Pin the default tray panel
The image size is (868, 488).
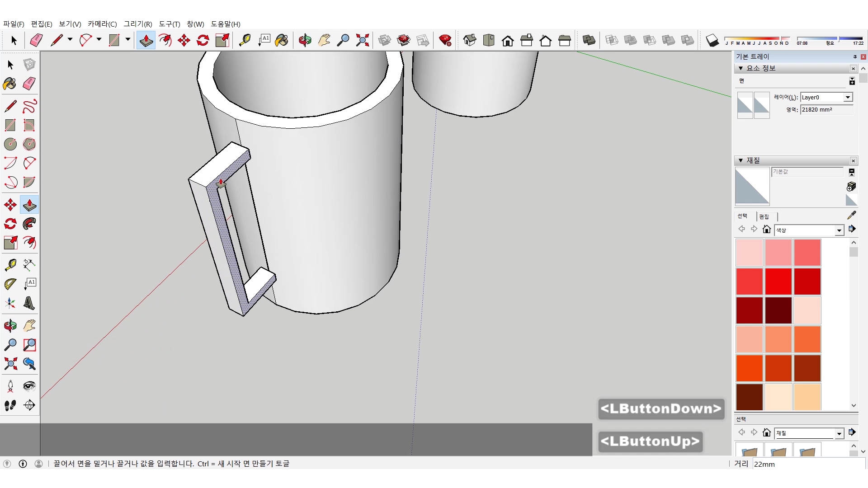tap(855, 56)
